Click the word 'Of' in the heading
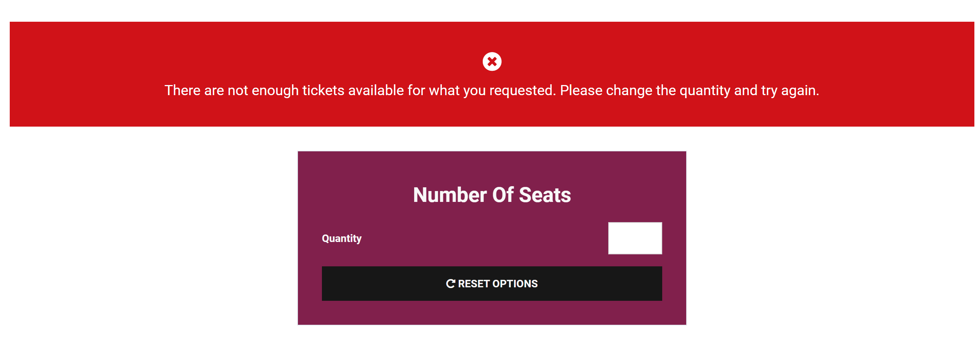This screenshot has height=348, width=980. point(503,195)
